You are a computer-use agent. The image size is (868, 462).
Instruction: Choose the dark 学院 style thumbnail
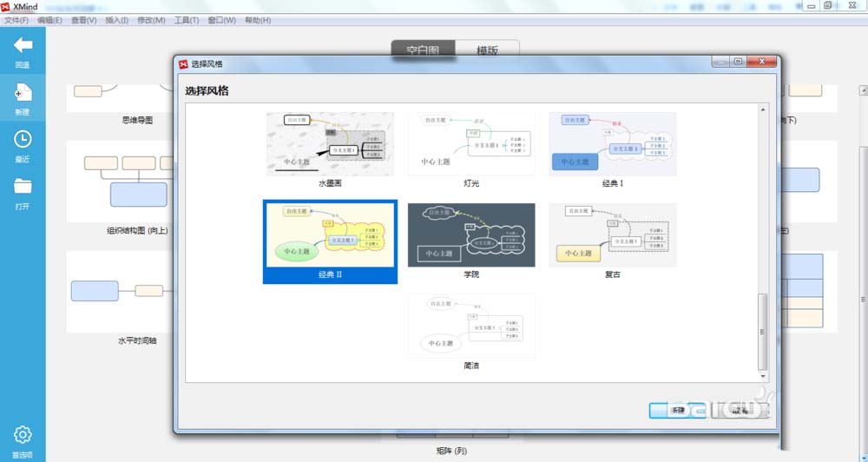click(471, 234)
